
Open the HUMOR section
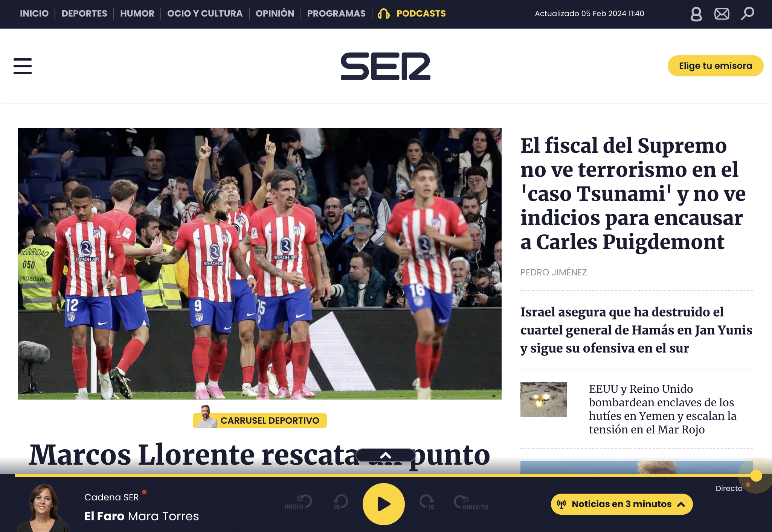coord(137,14)
